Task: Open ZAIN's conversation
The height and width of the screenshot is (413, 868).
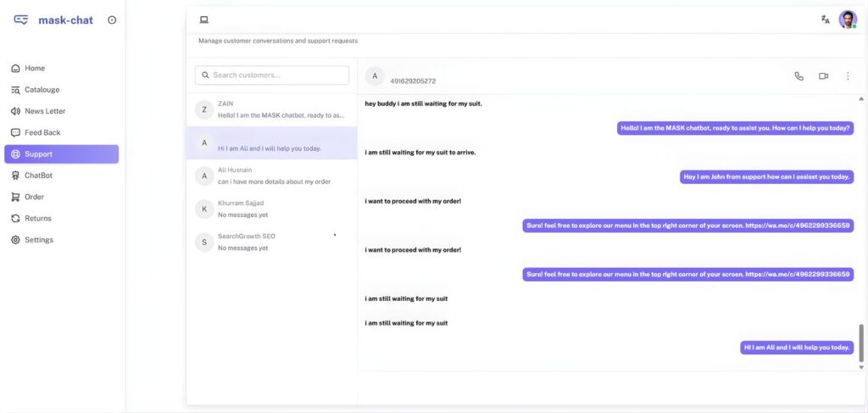Action: 271,109
